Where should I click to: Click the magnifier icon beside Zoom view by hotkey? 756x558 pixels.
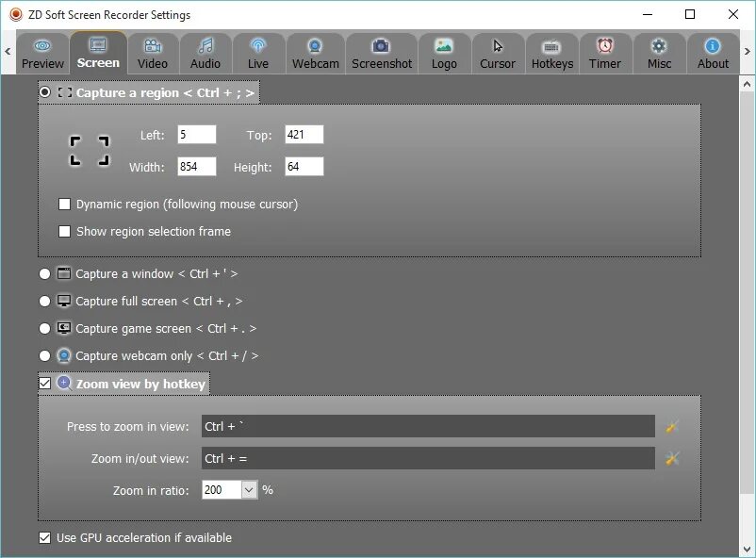[x=65, y=384]
